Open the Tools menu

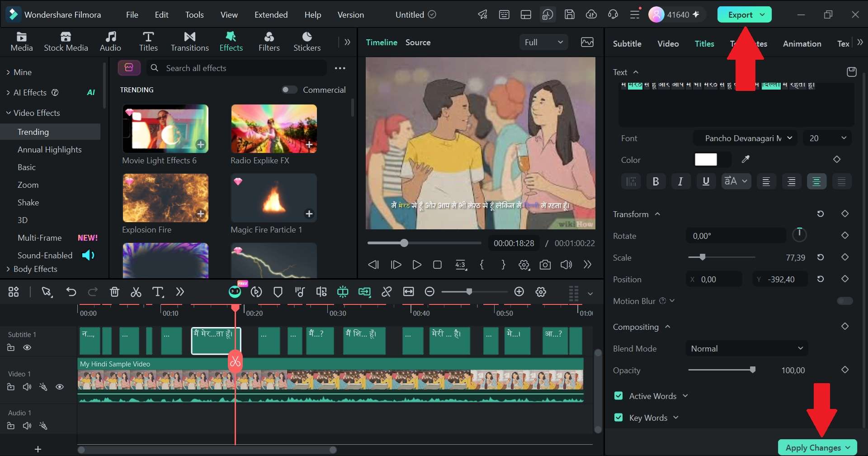click(194, 14)
